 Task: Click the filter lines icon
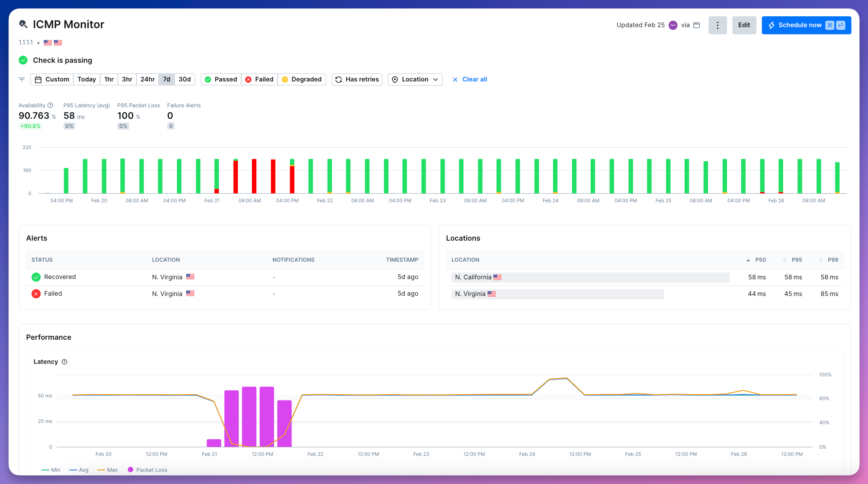point(22,79)
